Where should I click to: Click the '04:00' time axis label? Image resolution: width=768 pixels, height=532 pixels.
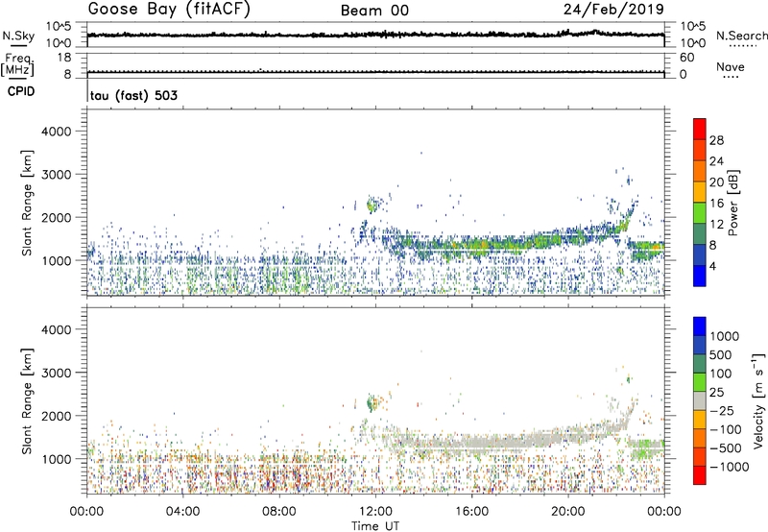pyautogui.click(x=182, y=512)
